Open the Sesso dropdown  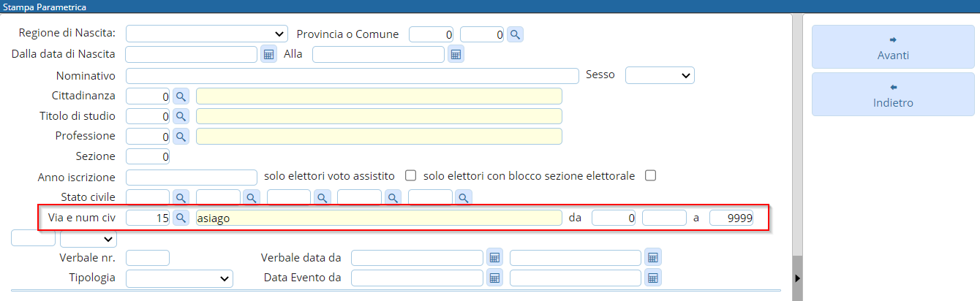[660, 75]
